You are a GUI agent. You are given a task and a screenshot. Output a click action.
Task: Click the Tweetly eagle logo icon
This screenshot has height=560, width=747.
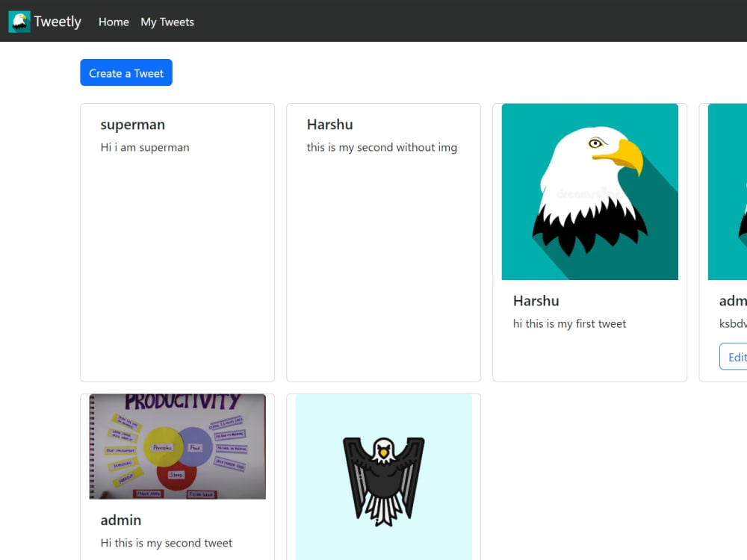click(x=19, y=22)
